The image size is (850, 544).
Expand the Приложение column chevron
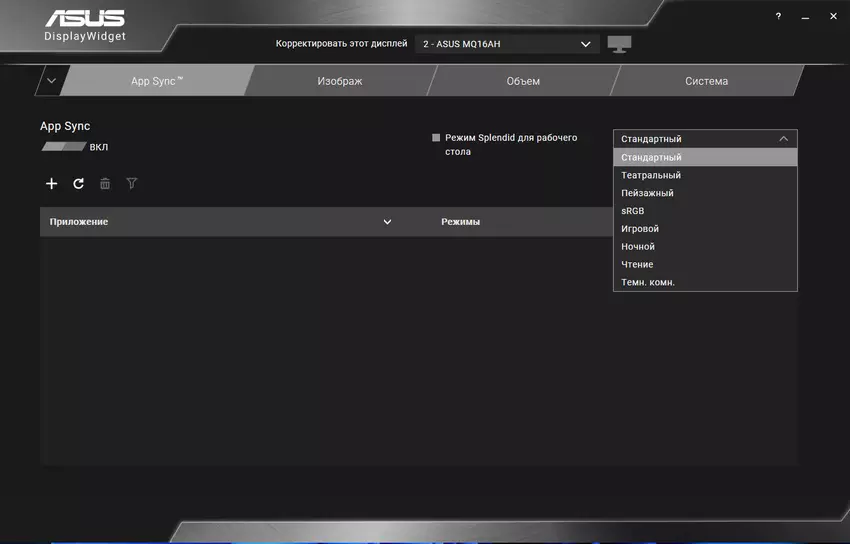(387, 222)
